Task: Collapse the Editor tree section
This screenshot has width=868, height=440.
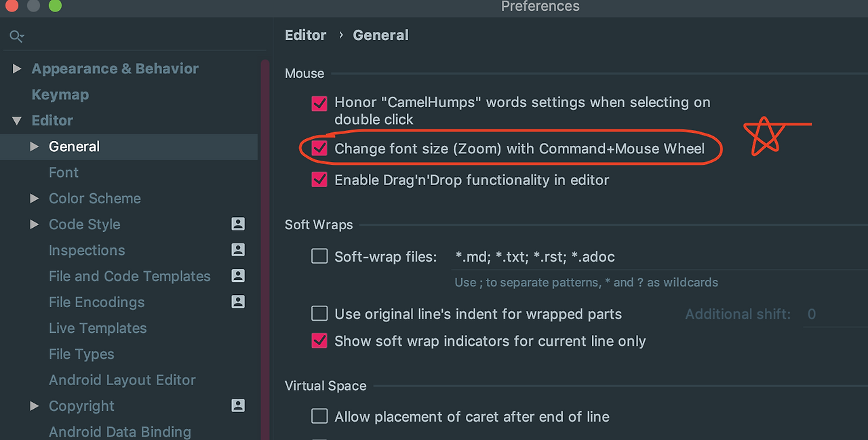Action: point(18,121)
